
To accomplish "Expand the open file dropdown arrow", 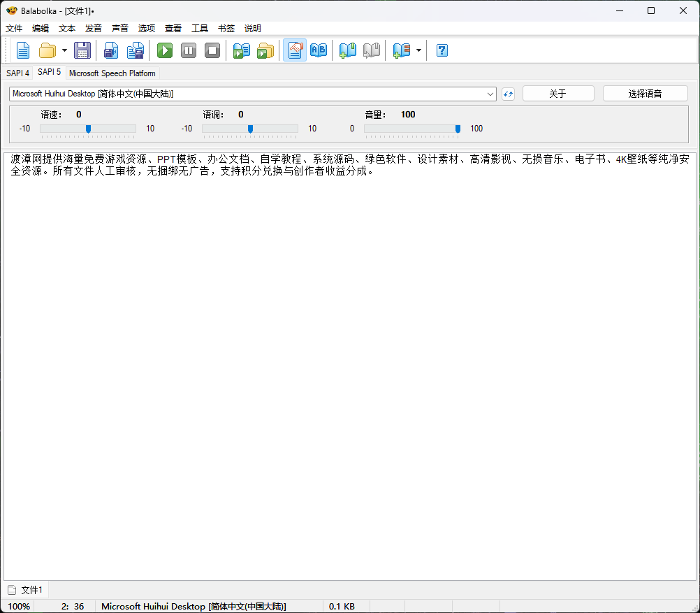I will click(x=64, y=50).
